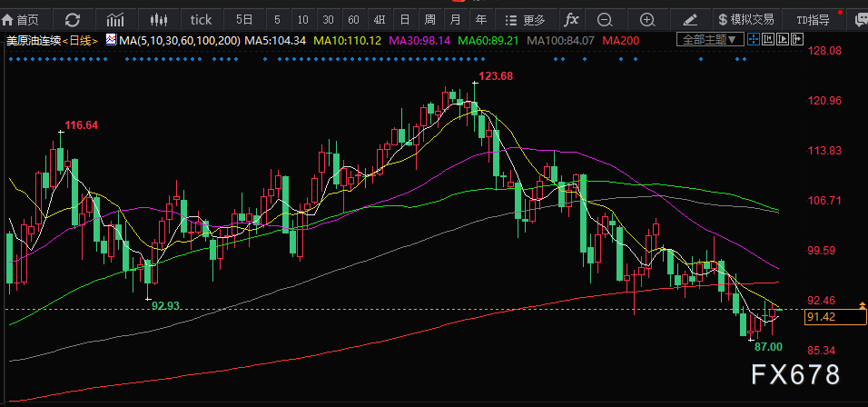The image size is (868, 407).
Task: Click the jump-to-start axis icon
Action: [768, 39]
